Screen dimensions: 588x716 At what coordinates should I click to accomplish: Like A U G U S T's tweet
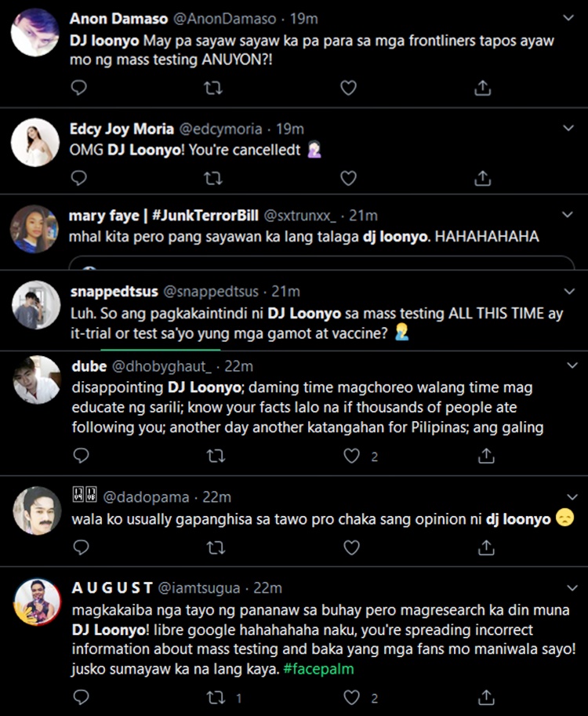(353, 697)
